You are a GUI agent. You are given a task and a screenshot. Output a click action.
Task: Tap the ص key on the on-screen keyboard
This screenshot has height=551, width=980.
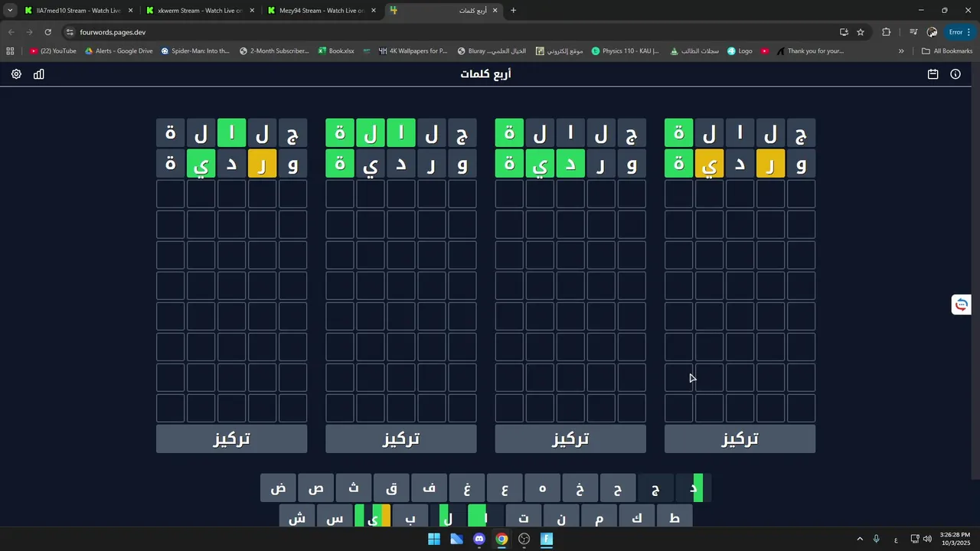pyautogui.click(x=316, y=488)
